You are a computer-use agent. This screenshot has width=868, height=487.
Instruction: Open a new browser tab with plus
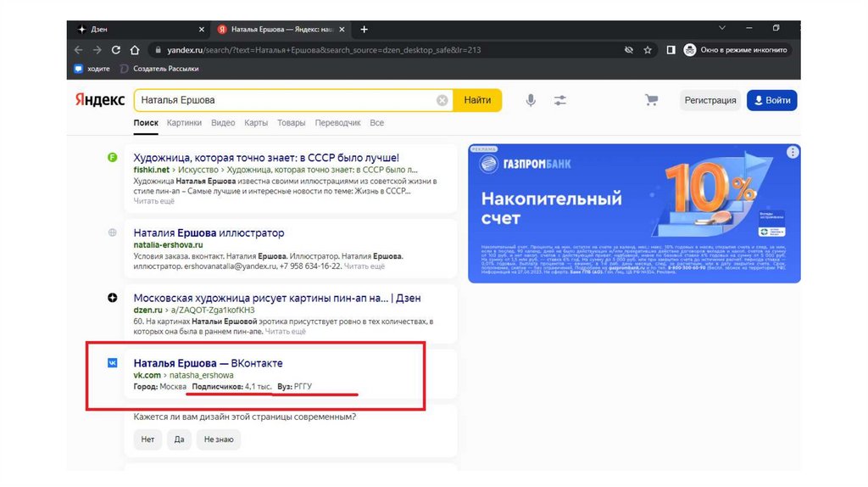tap(364, 30)
